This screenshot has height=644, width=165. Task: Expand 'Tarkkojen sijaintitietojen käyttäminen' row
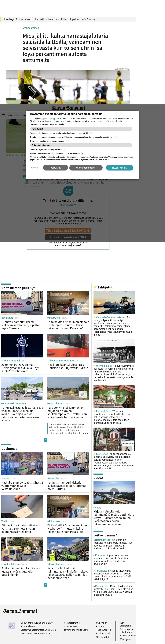point(64,150)
